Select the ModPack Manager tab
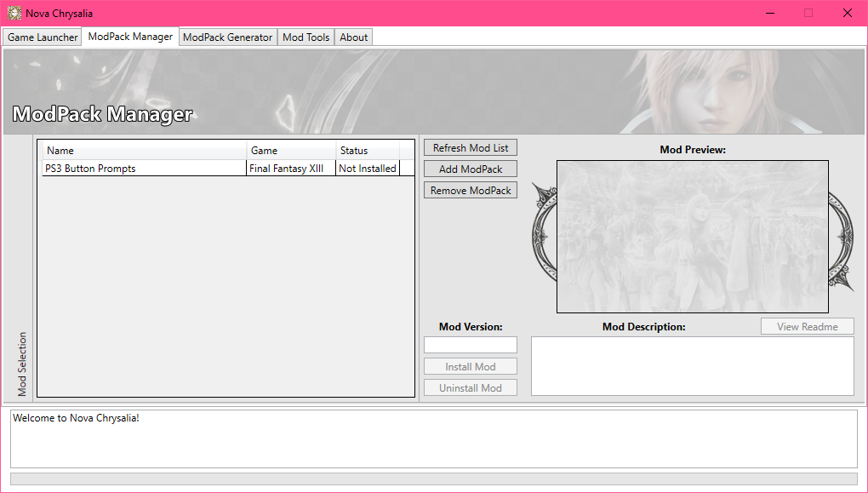This screenshot has width=868, height=493. tap(130, 37)
